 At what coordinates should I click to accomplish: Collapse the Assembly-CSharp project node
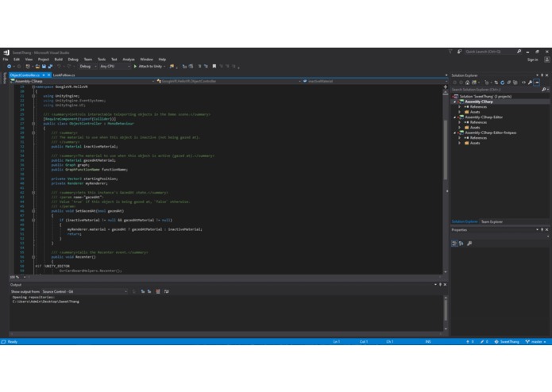coord(455,102)
